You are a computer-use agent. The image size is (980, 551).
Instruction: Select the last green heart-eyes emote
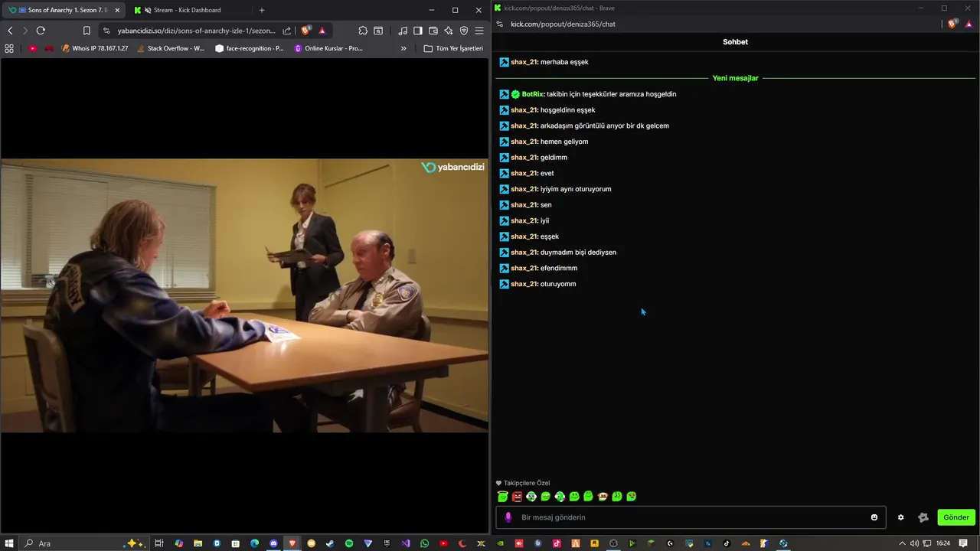coord(632,497)
